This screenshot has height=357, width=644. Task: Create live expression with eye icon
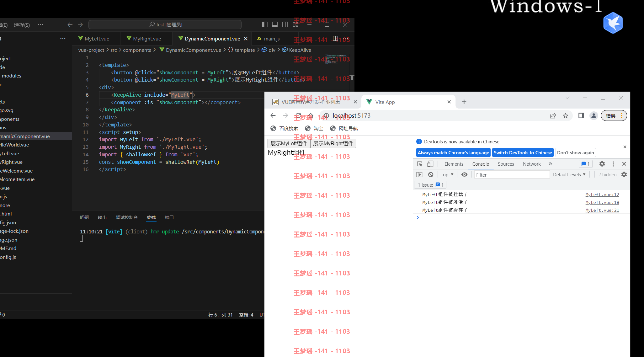(464, 174)
